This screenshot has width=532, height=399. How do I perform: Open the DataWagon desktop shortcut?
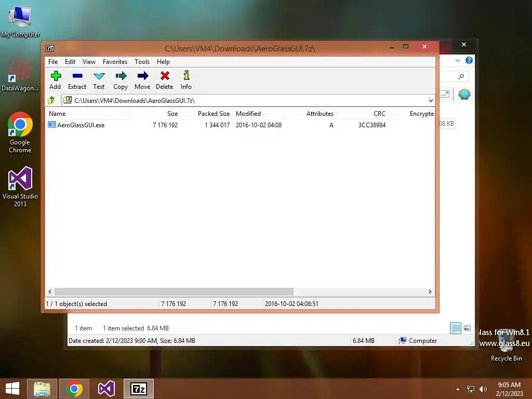point(20,75)
